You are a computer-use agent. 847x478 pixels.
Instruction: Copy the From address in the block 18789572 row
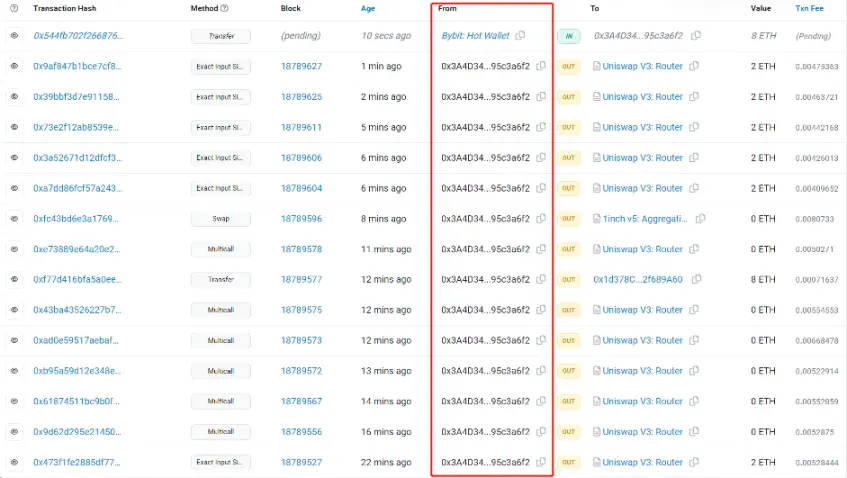coord(541,371)
